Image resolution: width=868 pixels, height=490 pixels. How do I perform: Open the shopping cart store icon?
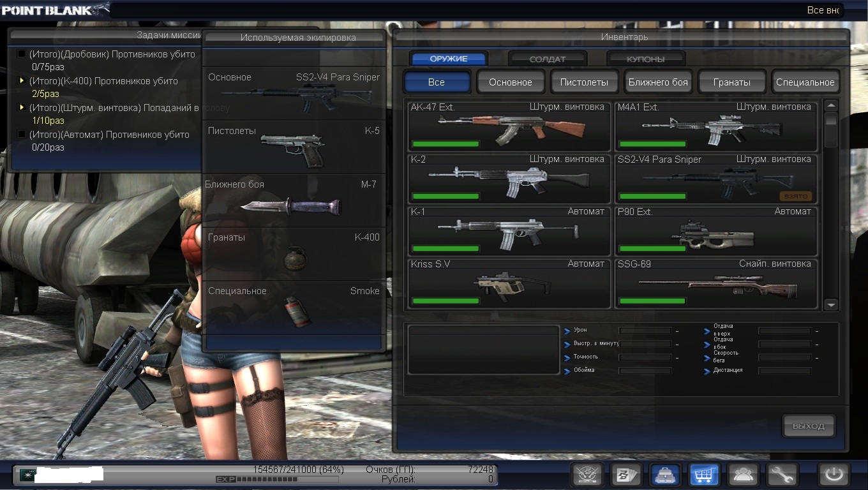tap(704, 475)
